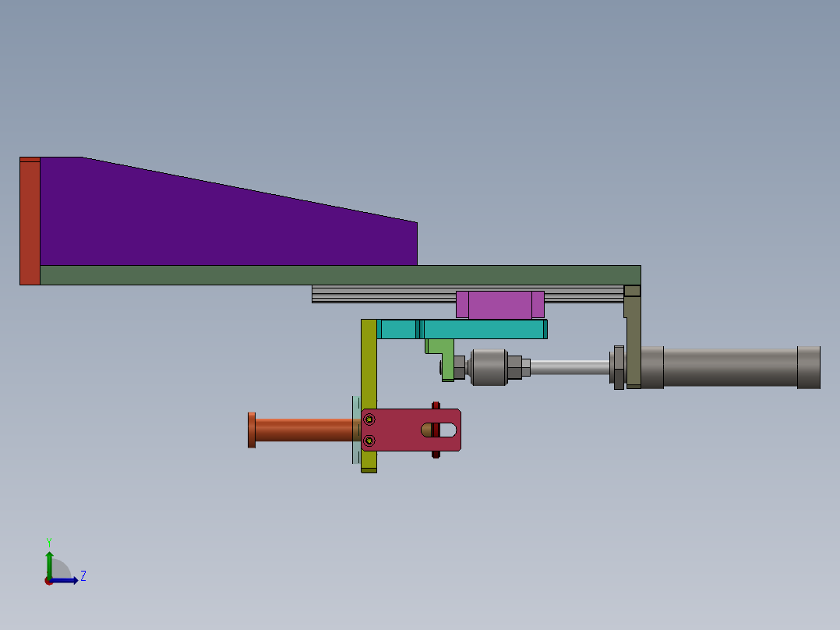Select the gray pneumatic cylinder body
The width and height of the screenshot is (840, 630).
(730, 367)
